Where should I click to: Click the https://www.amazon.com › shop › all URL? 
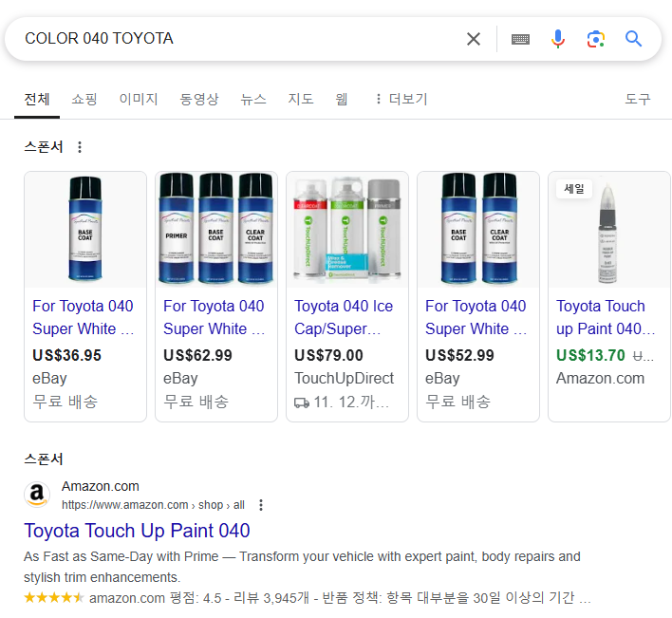[x=153, y=505]
